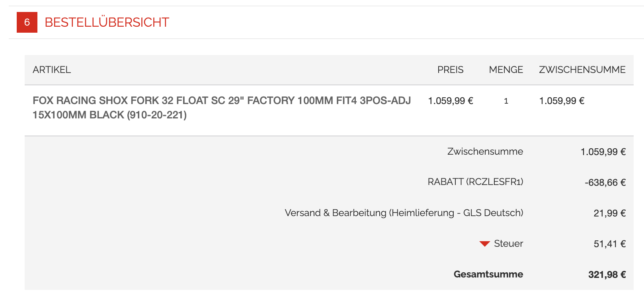
Task: Click the Versand & Bearbeitung shipping label
Action: pos(404,213)
